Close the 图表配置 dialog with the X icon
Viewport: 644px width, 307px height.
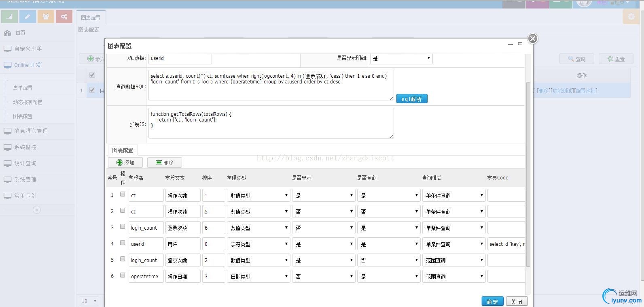(533, 38)
